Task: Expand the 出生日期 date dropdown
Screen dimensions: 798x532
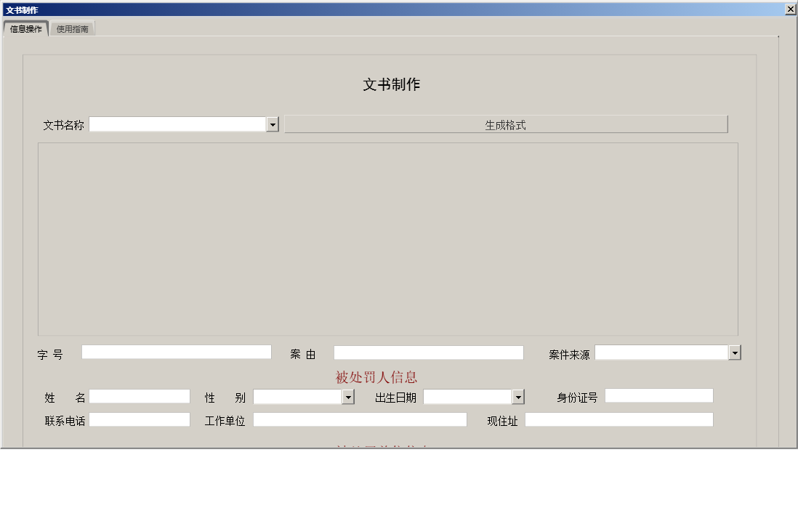Action: click(520, 396)
